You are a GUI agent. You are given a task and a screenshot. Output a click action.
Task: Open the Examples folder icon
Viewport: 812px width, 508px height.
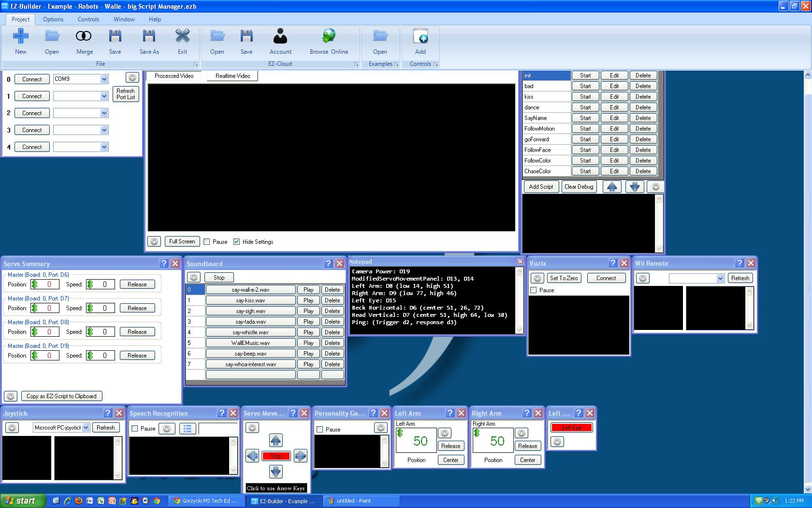[x=380, y=42]
